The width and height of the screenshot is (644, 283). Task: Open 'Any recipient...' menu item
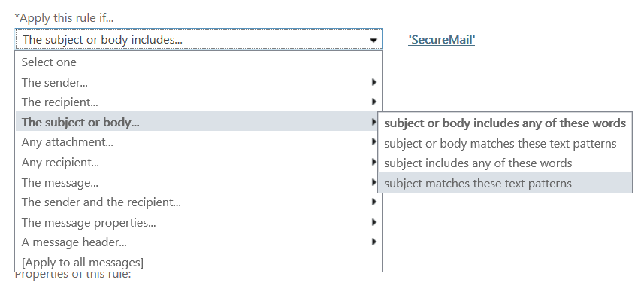pyautogui.click(x=199, y=163)
